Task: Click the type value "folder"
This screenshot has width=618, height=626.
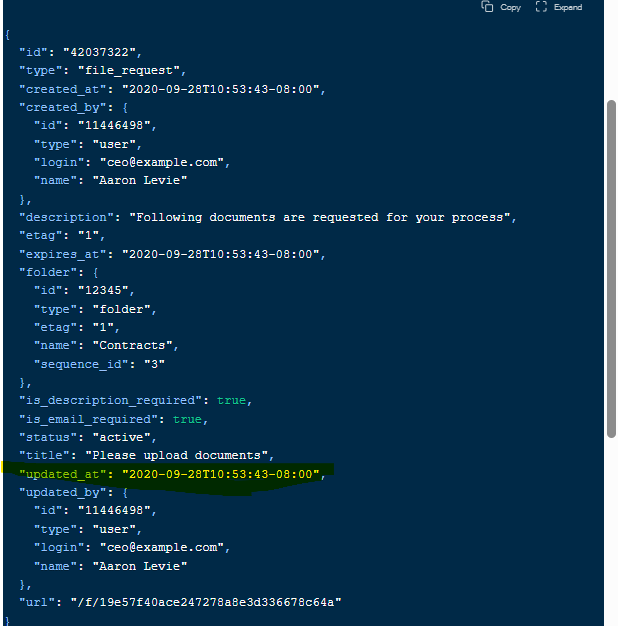Action: point(121,309)
